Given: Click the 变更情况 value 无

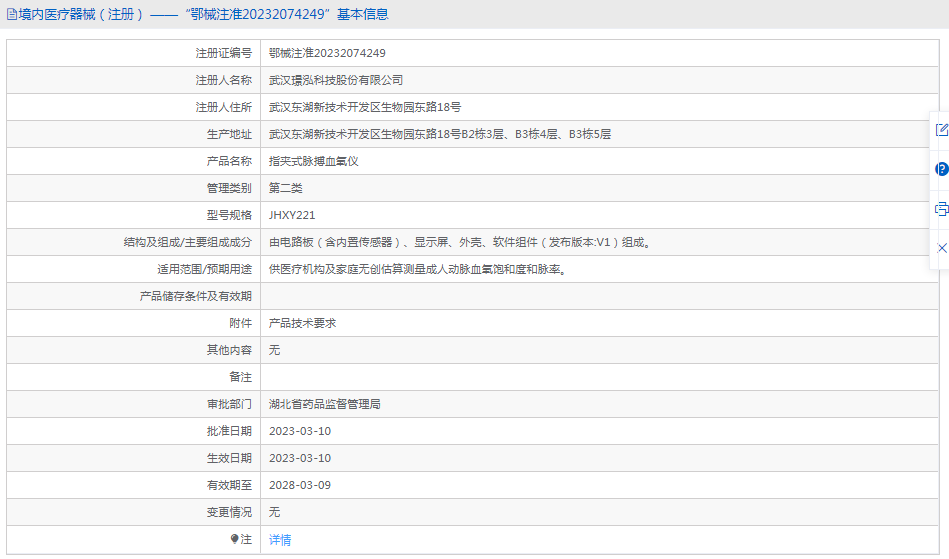Looking at the screenshot, I should pos(275,512).
